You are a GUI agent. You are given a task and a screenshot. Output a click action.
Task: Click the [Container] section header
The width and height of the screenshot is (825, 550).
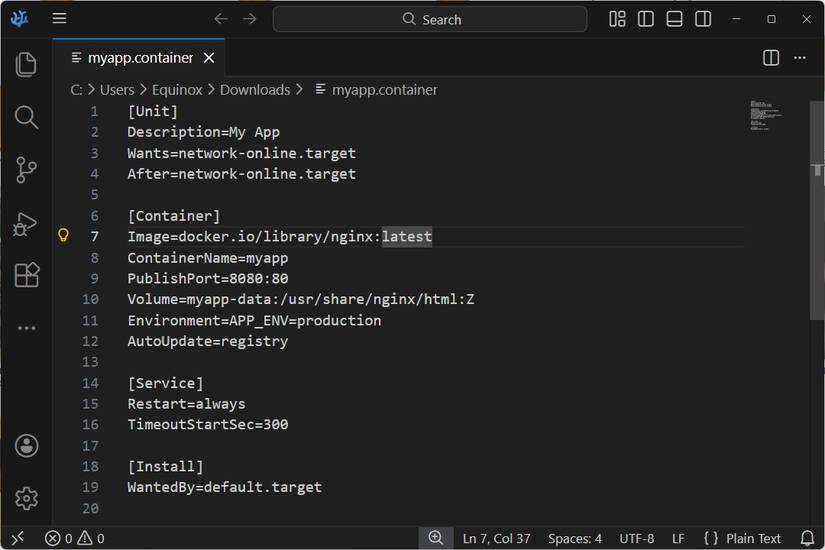point(174,216)
